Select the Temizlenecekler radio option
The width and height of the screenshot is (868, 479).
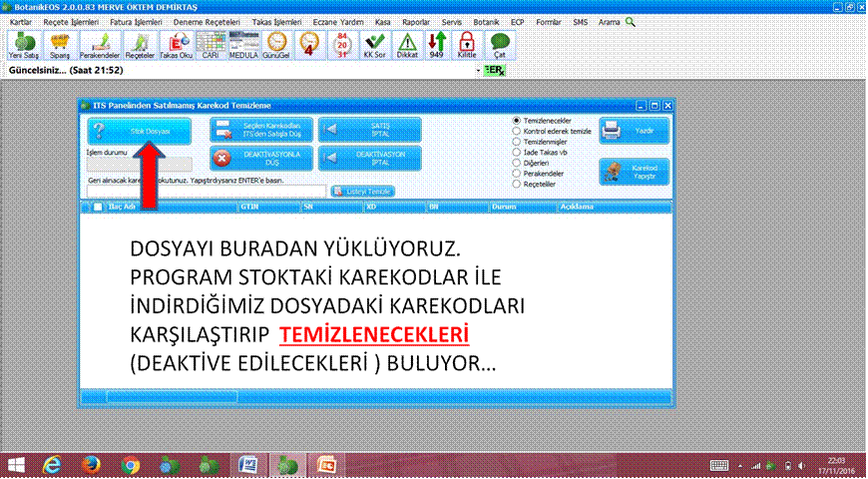pyautogui.click(x=516, y=120)
